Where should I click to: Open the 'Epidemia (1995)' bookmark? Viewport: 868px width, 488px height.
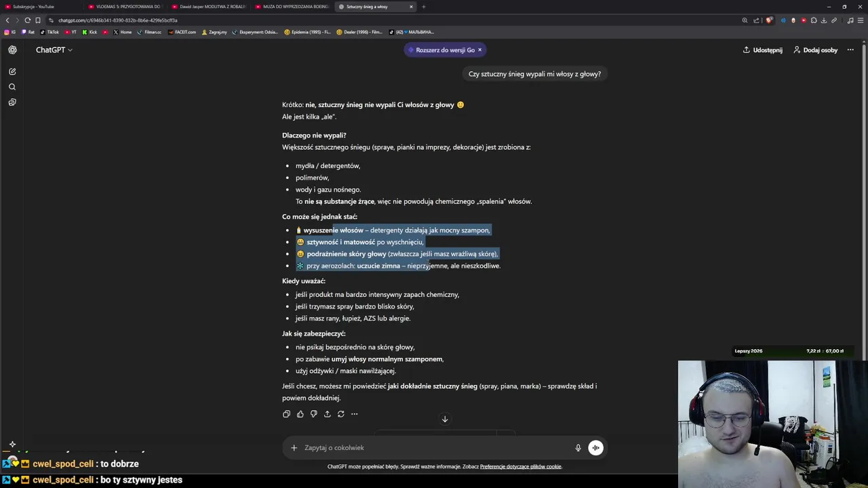coord(308,32)
